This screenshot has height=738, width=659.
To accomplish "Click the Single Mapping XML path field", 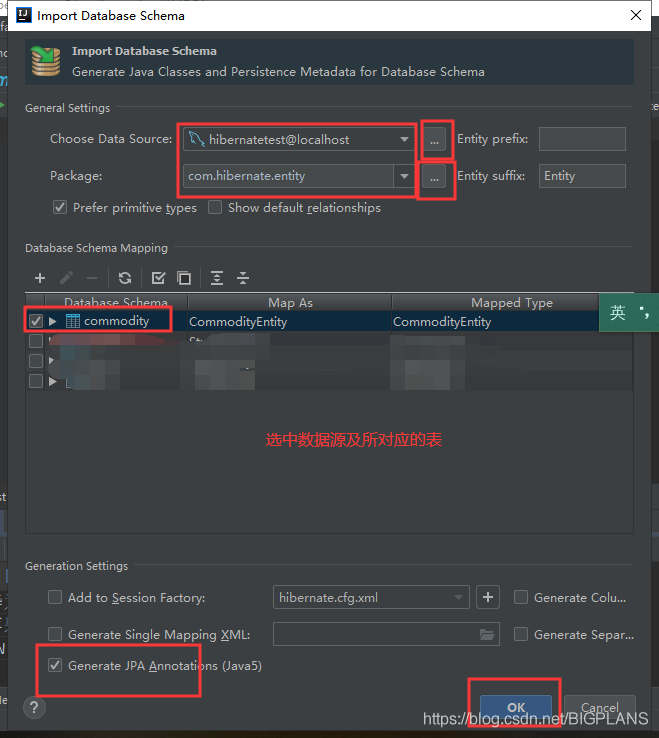I will pyautogui.click(x=386, y=634).
